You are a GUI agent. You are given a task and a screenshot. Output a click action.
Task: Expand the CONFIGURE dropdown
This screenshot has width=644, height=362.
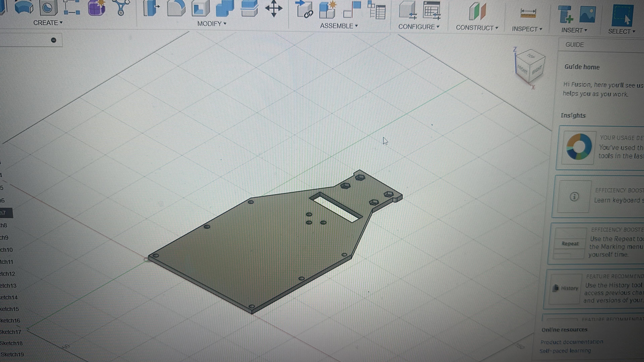pos(419,27)
